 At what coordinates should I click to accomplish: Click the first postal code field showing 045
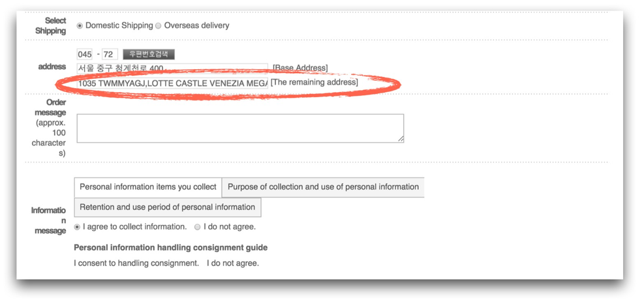click(85, 54)
